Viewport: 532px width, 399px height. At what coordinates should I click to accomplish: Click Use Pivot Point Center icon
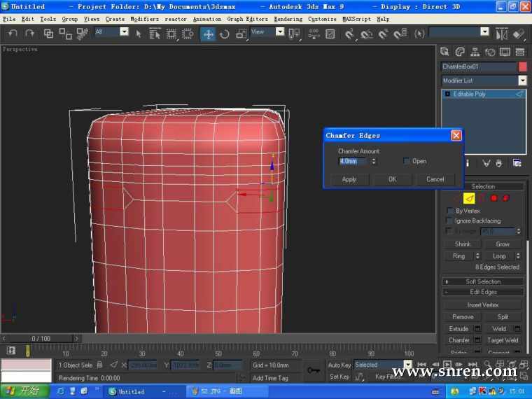pos(294,34)
